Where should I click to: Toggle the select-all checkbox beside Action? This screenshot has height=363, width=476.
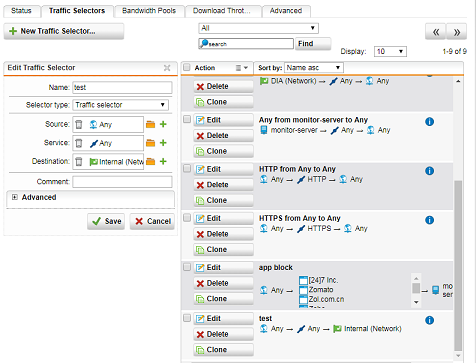[x=187, y=67]
